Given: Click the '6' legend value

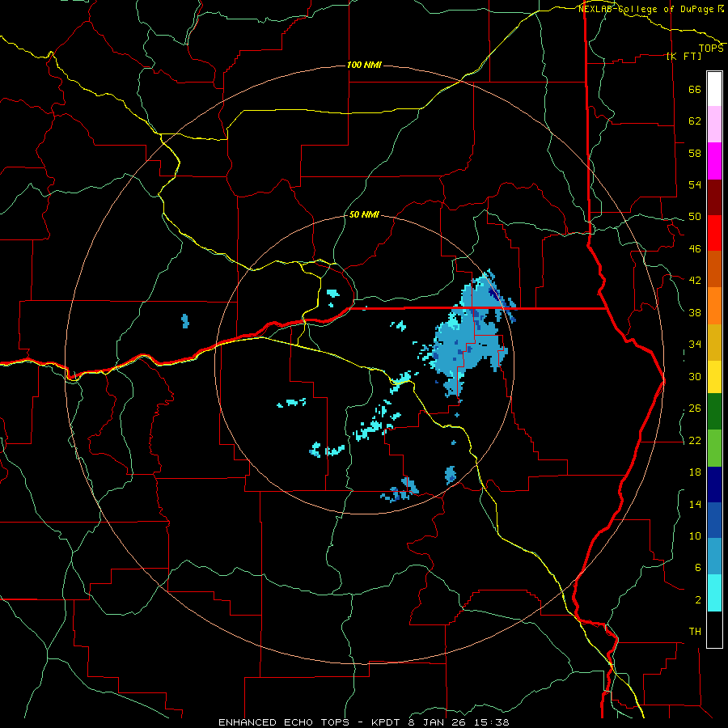Looking at the screenshot, I should pyautogui.click(x=697, y=567).
